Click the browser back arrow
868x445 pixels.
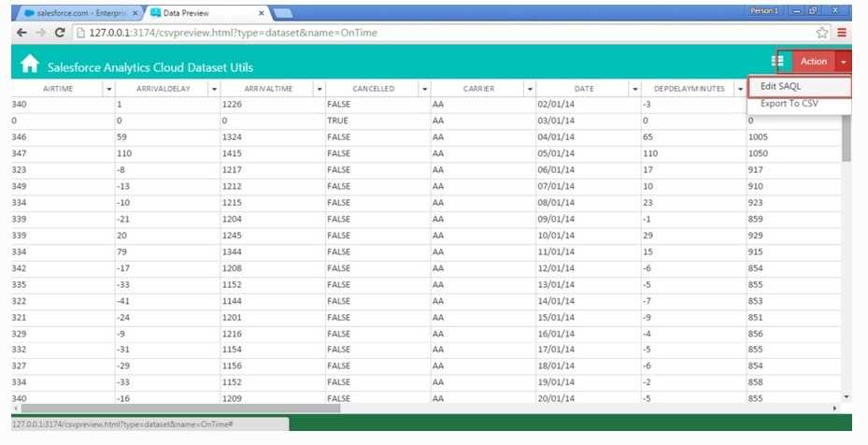[21, 33]
